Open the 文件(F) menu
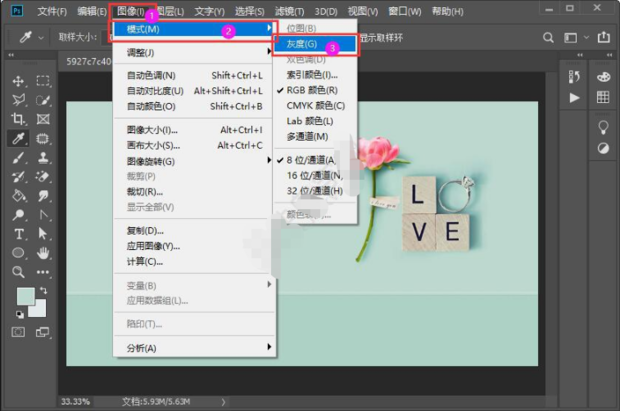This screenshot has width=620, height=411. tap(52, 11)
